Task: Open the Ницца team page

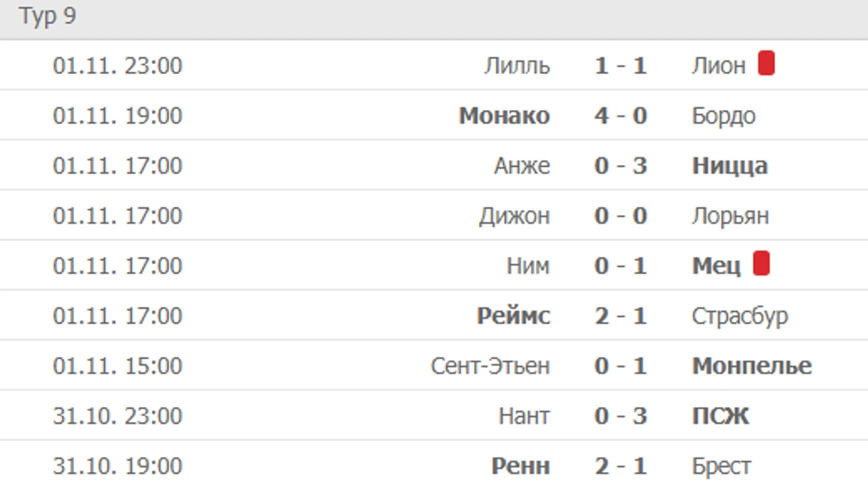Action: (x=729, y=165)
